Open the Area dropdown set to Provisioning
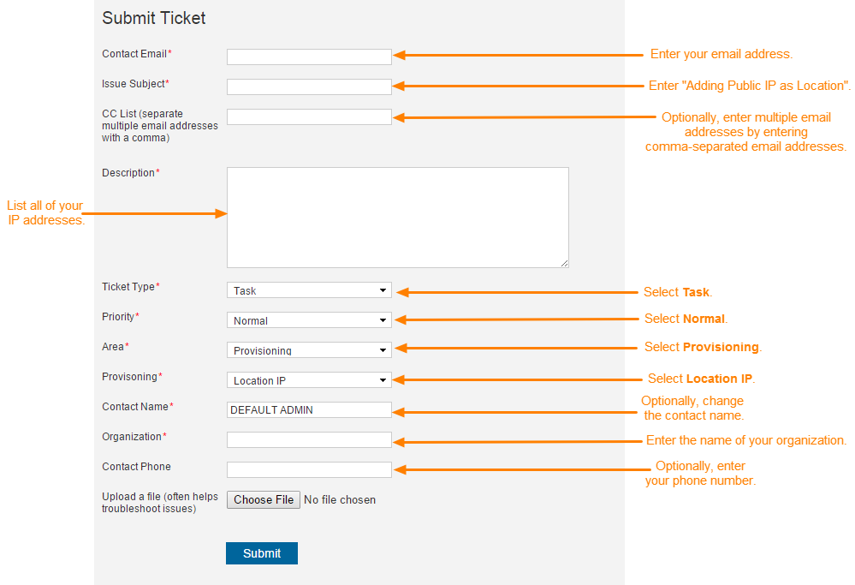855x585 pixels. coord(308,351)
